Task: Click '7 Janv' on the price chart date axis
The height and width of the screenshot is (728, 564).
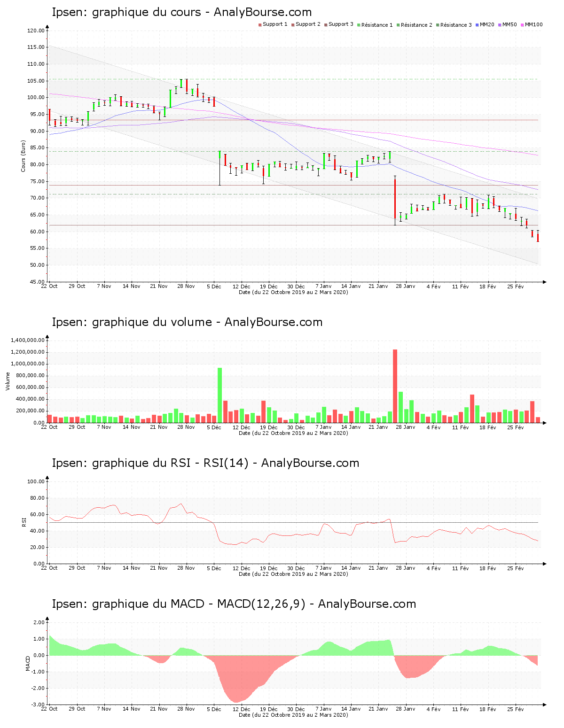Action: point(323,286)
